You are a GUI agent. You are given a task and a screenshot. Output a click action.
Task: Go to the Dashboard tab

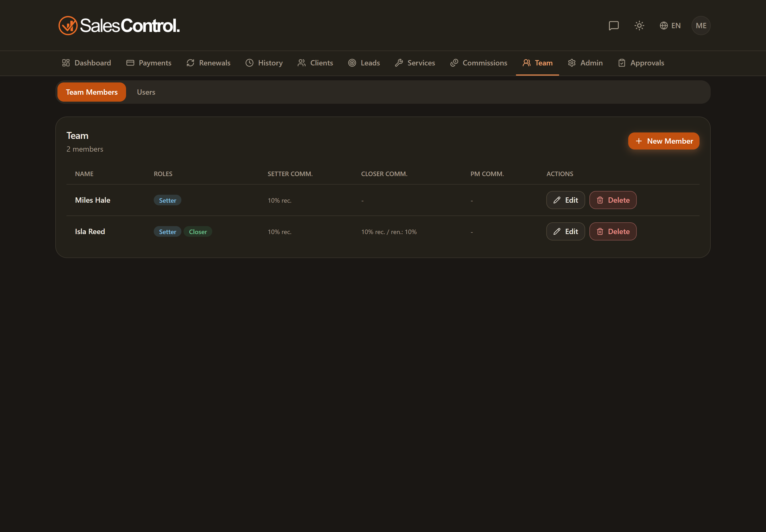pos(86,63)
